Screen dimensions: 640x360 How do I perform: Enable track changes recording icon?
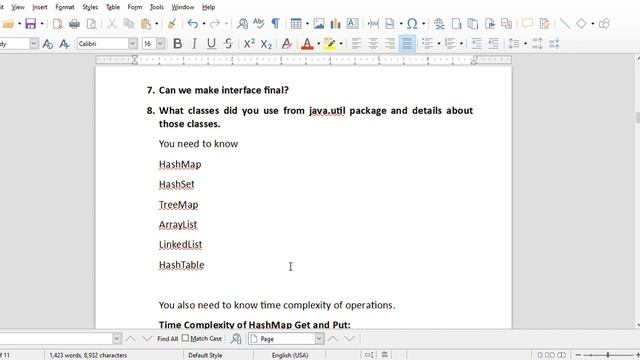pyautogui.click(x=544, y=24)
